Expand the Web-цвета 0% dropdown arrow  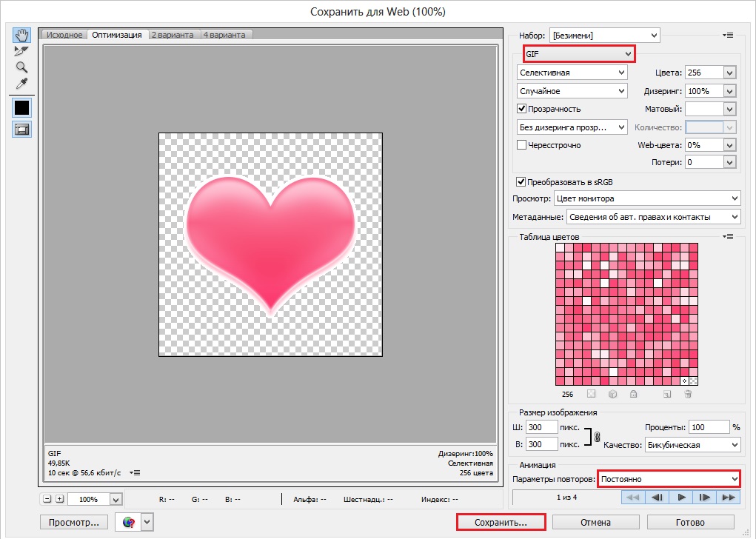point(729,145)
